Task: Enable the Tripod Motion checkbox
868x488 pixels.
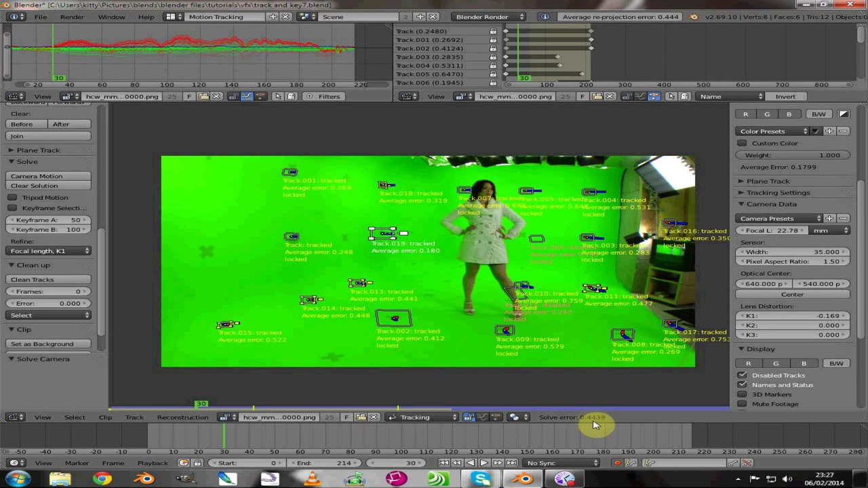Action: 12,197
